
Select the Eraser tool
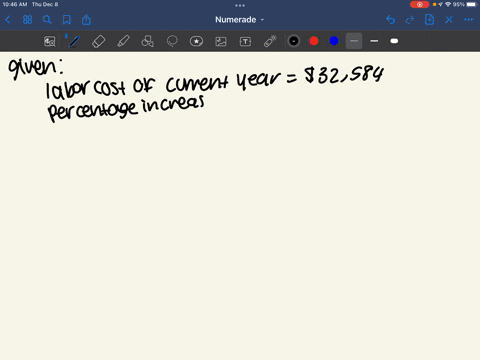click(x=98, y=41)
